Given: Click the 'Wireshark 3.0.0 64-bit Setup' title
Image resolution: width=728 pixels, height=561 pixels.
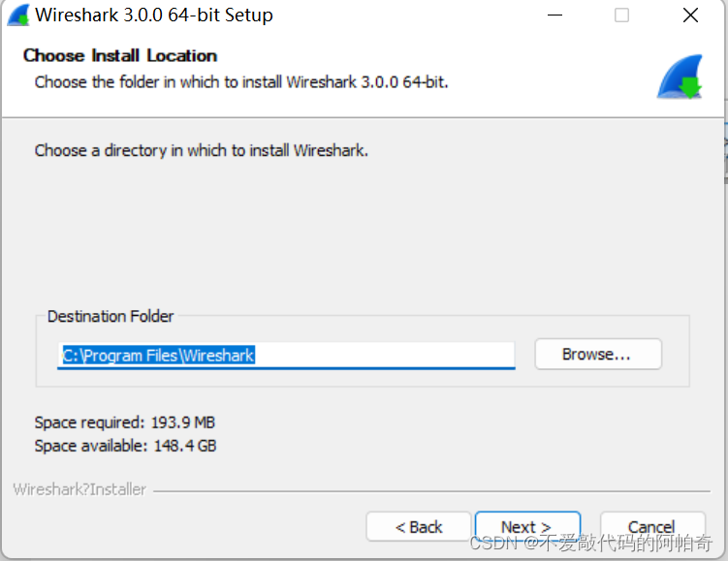Looking at the screenshot, I should (x=154, y=15).
